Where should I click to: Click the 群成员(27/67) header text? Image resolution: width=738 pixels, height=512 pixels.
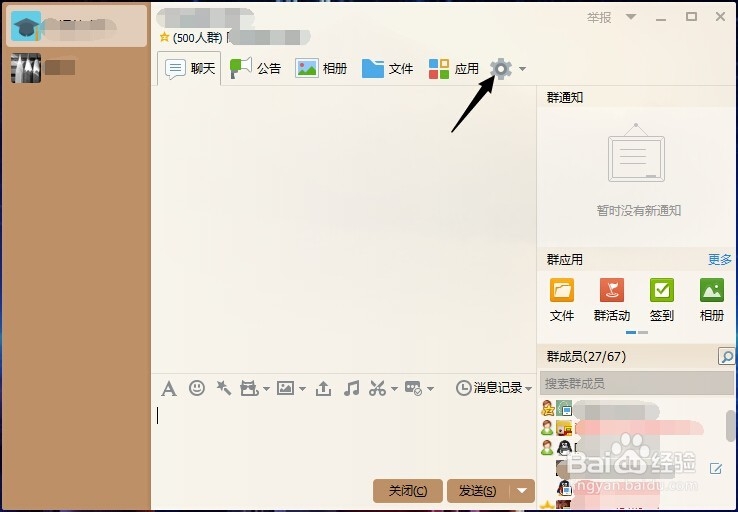pos(586,357)
